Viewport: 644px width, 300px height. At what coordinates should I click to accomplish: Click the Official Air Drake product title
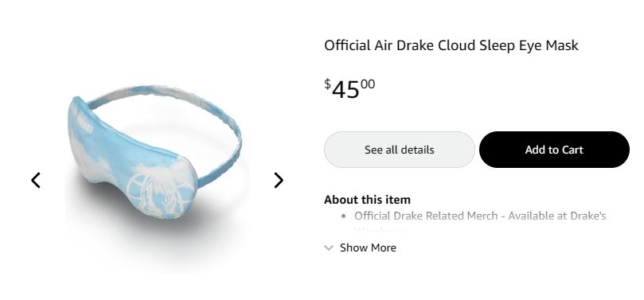pyautogui.click(x=451, y=45)
